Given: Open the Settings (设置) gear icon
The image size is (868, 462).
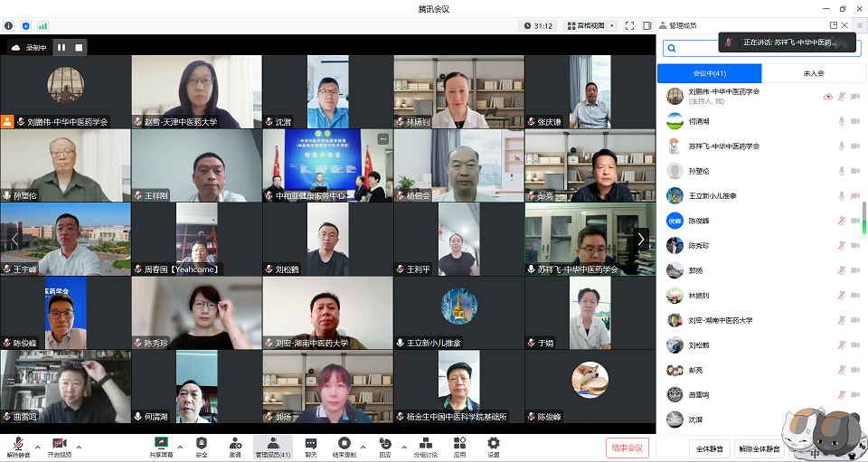Looking at the screenshot, I should click(494, 446).
